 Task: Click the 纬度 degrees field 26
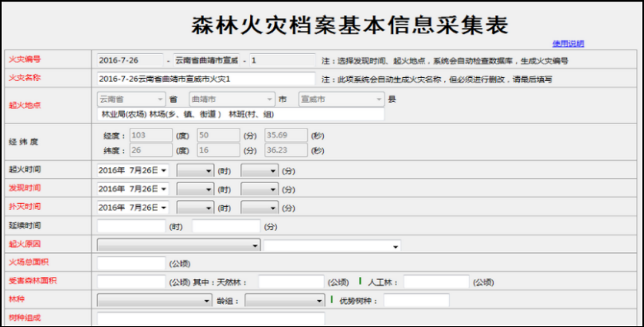coord(151,150)
